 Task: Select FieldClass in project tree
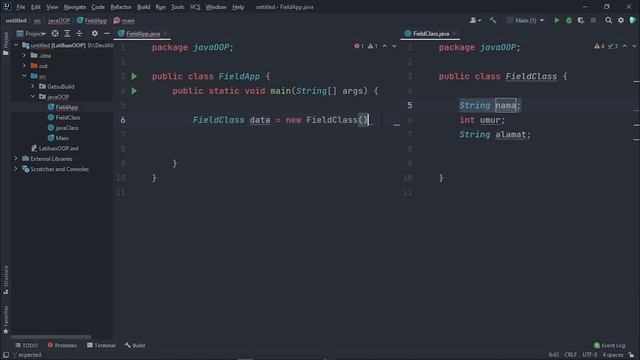pos(68,118)
